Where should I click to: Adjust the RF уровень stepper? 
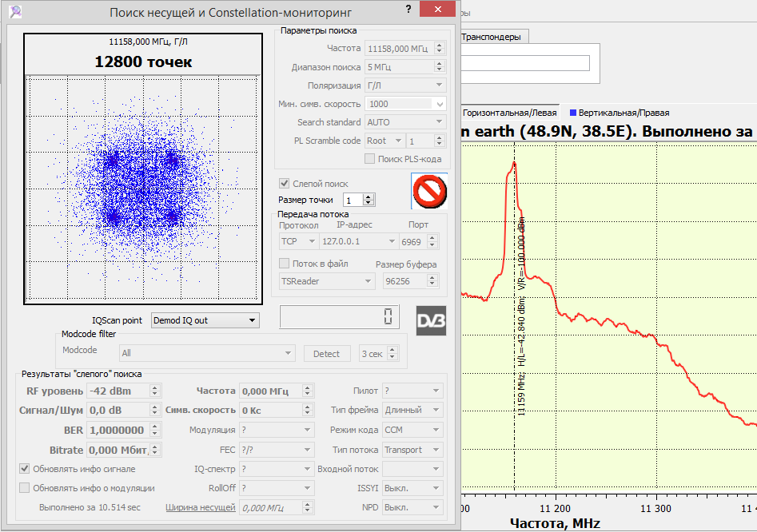pyautogui.click(x=154, y=391)
